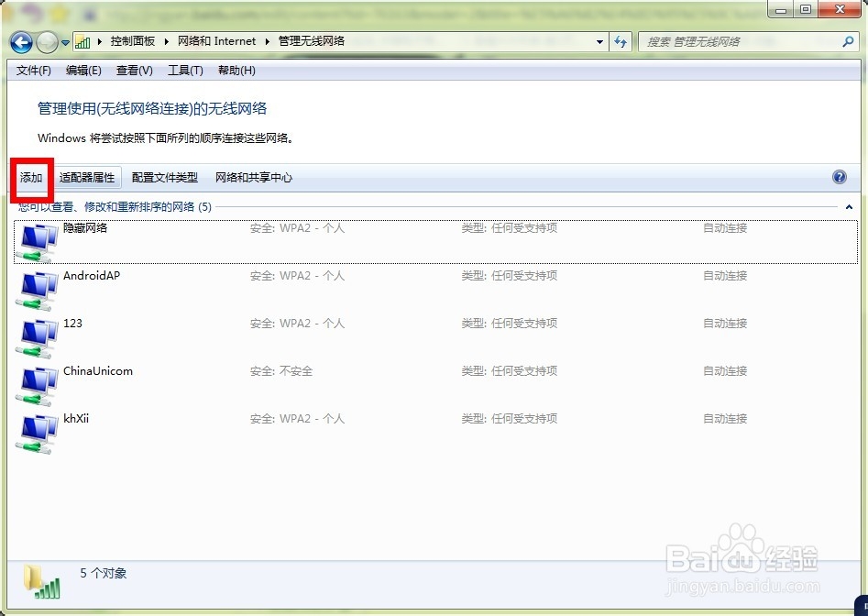This screenshot has height=616, width=868.
Task: Click the 添加 button to add a network
Action: click(x=30, y=178)
